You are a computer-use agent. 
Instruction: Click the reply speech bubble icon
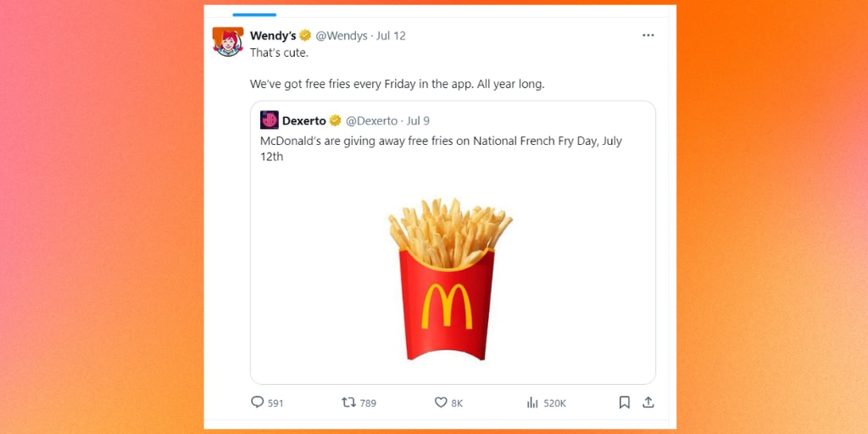tap(258, 402)
